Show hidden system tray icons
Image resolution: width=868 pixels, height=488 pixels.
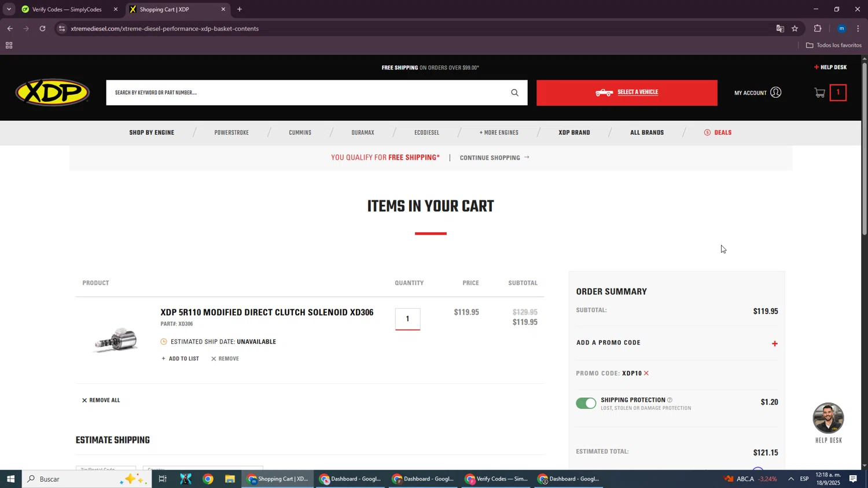tap(790, 479)
